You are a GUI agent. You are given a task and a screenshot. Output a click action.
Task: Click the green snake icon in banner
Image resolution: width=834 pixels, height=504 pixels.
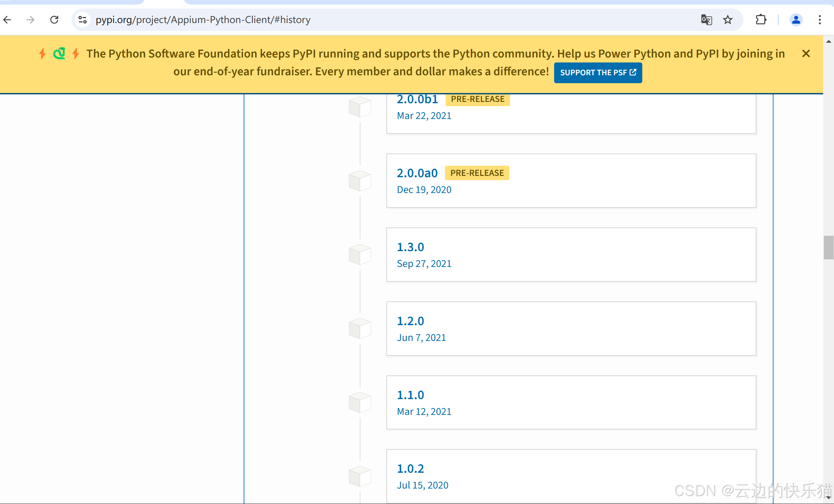[x=59, y=54]
